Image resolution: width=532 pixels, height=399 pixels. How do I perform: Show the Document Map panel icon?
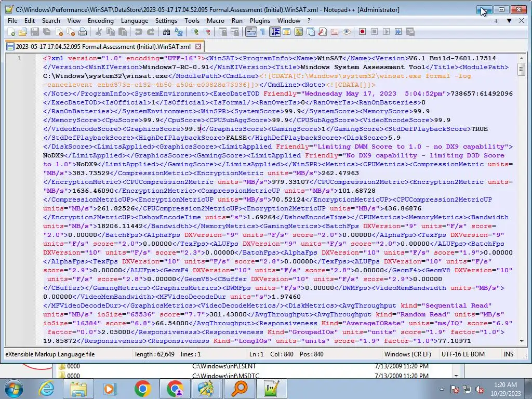299,32
